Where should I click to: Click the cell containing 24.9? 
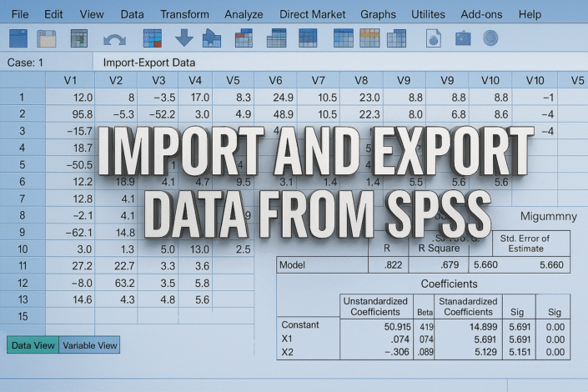275,98
